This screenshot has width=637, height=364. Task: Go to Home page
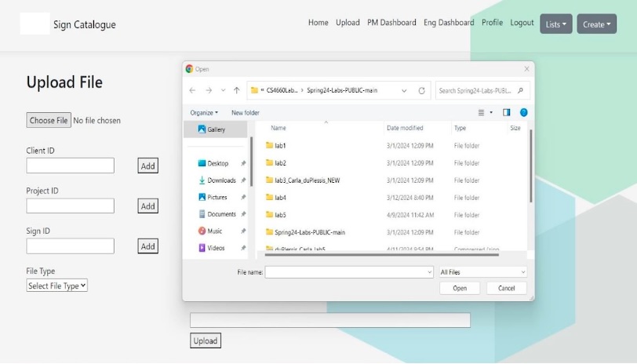(318, 23)
